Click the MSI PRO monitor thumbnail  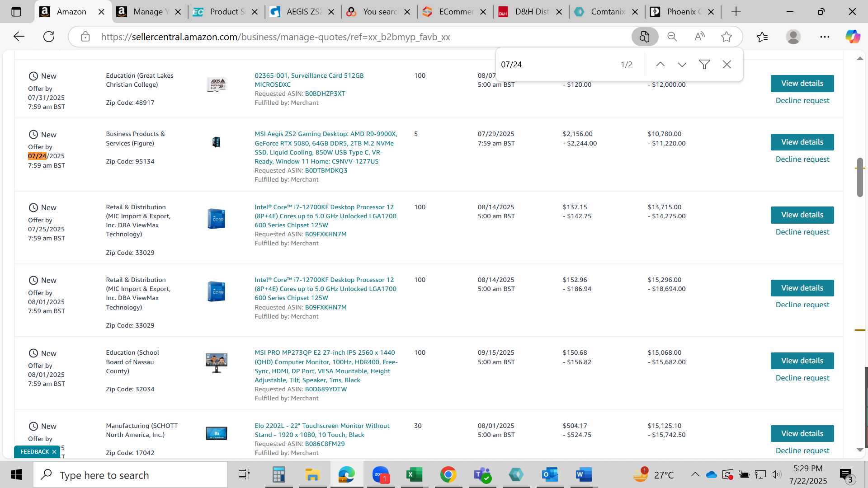(x=217, y=363)
